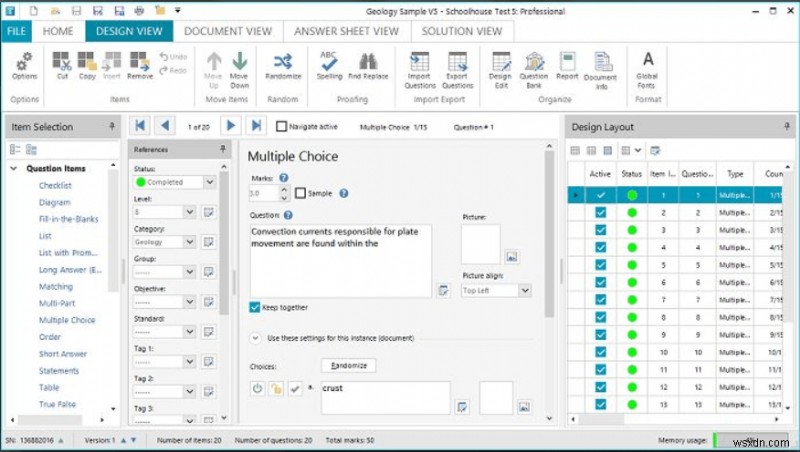This screenshot has height=452, width=800.
Task: Toggle Active checkbox for item 3
Action: pos(601,230)
